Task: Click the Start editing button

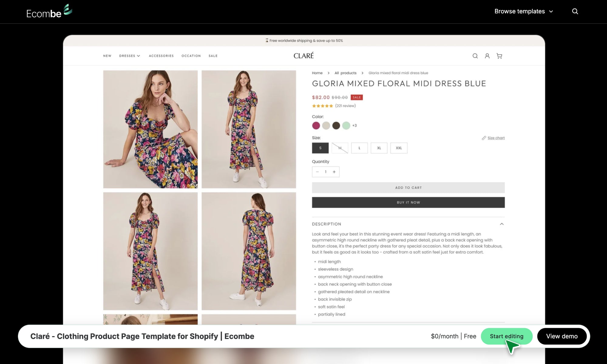Action: [x=506, y=336]
